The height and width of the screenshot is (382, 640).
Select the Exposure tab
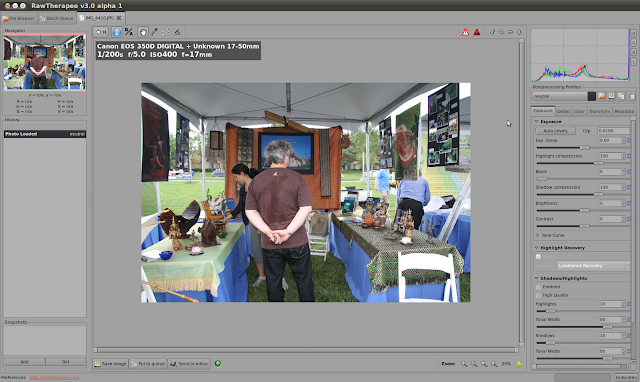pos(543,111)
